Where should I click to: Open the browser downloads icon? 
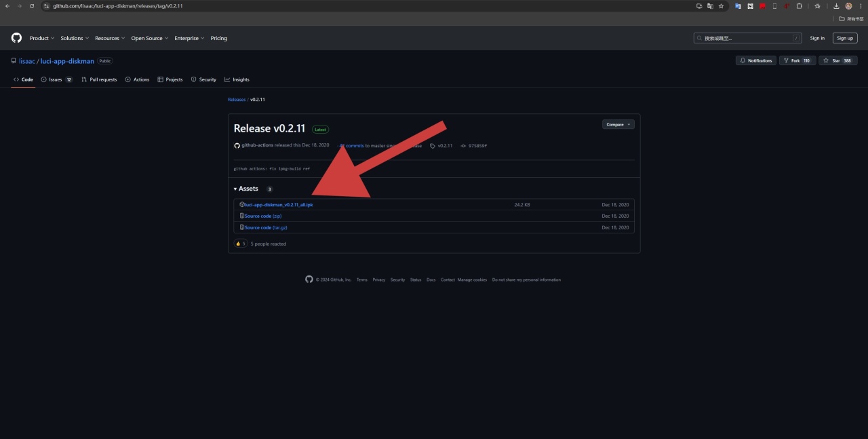point(836,6)
